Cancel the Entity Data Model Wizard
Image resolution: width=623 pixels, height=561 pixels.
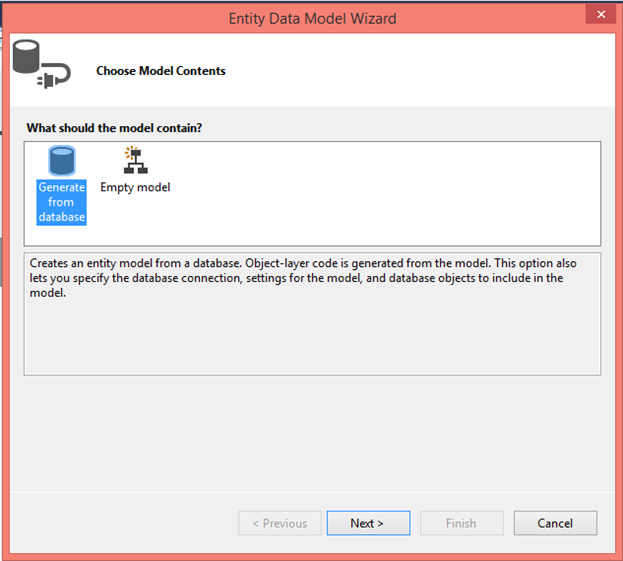coord(555,523)
